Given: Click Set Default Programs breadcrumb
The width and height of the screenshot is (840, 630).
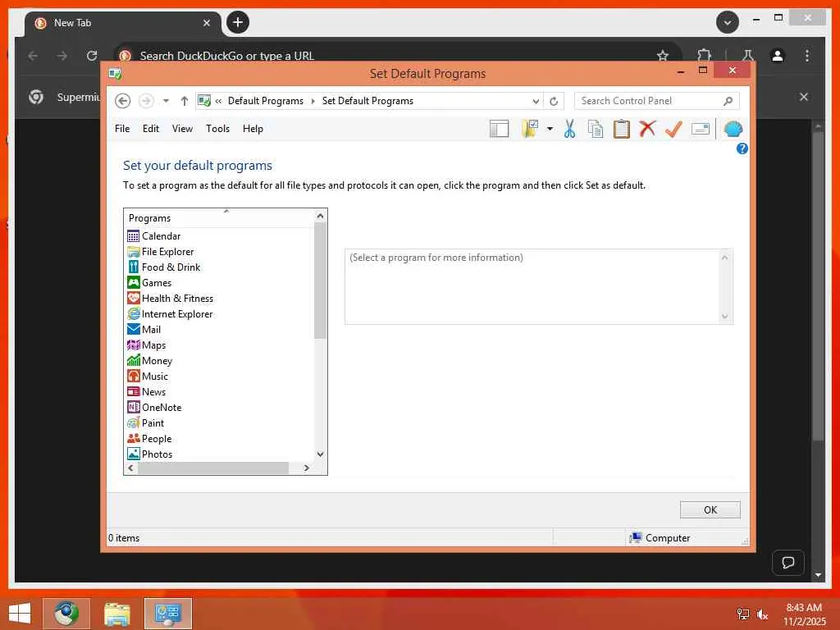Looking at the screenshot, I should tap(367, 101).
